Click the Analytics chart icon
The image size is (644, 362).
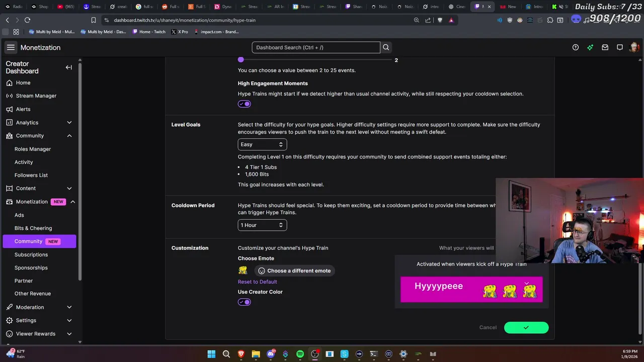point(9,122)
